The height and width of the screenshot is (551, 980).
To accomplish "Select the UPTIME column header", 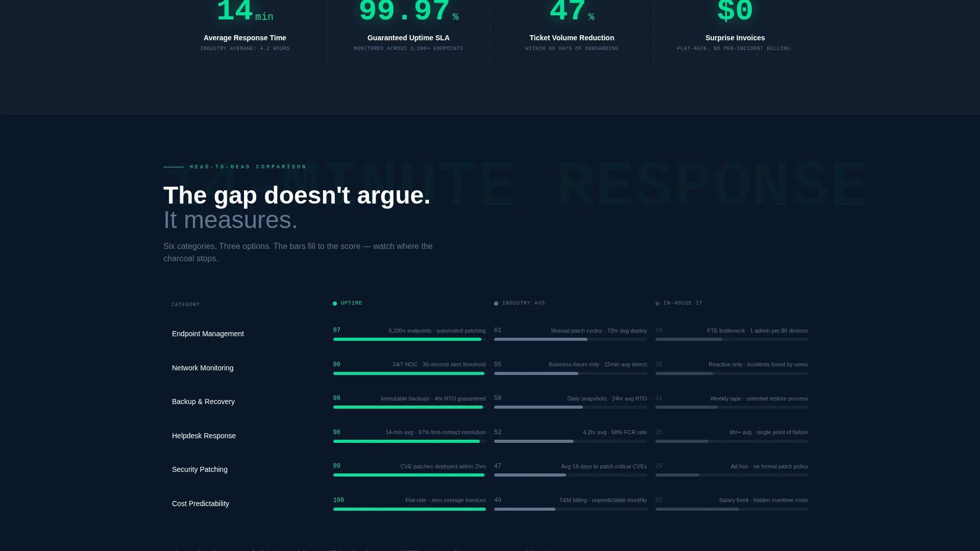I will [352, 303].
